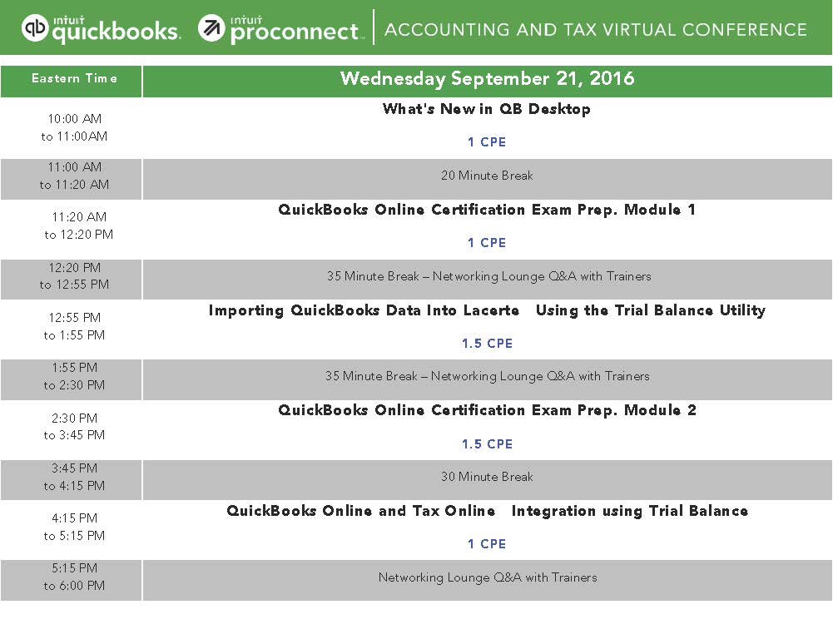Click the '11:20 AM to 12:20 PM' time cell
The width and height of the screenshot is (833, 644).
tap(72, 229)
